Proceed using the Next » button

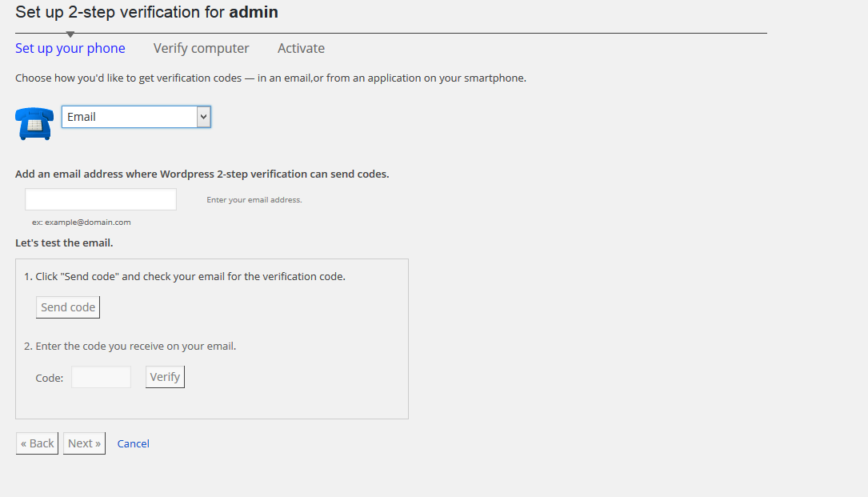[x=84, y=443]
